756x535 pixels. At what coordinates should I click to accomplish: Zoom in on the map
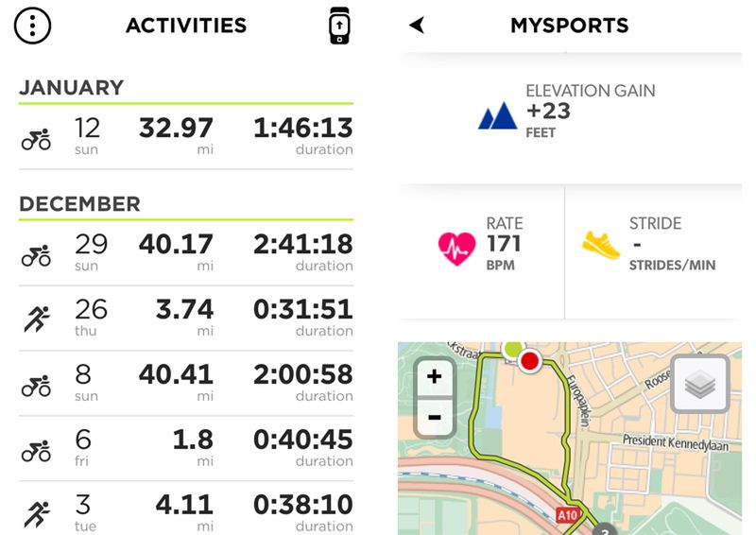434,376
